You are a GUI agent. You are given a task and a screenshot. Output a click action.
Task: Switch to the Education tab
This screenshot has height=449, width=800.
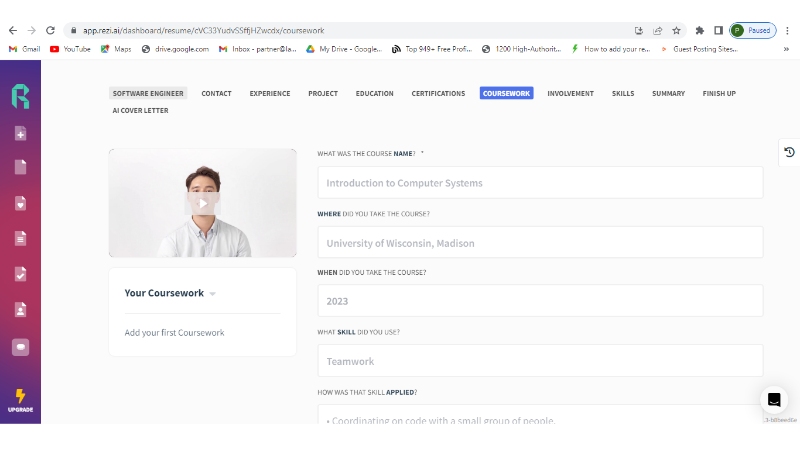374,93
